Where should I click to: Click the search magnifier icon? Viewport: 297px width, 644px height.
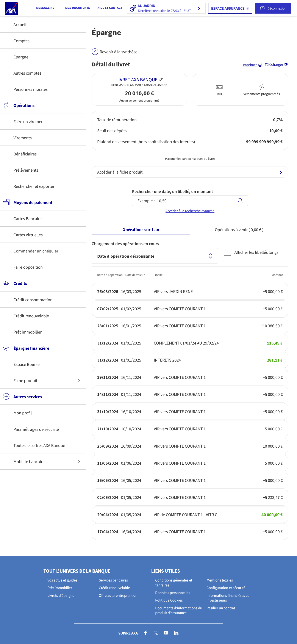[240, 201]
